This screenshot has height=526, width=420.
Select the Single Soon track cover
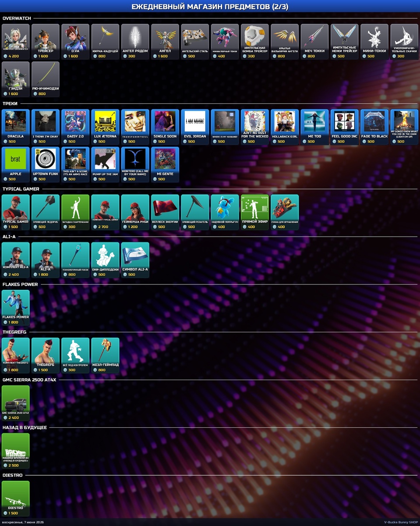tap(165, 127)
